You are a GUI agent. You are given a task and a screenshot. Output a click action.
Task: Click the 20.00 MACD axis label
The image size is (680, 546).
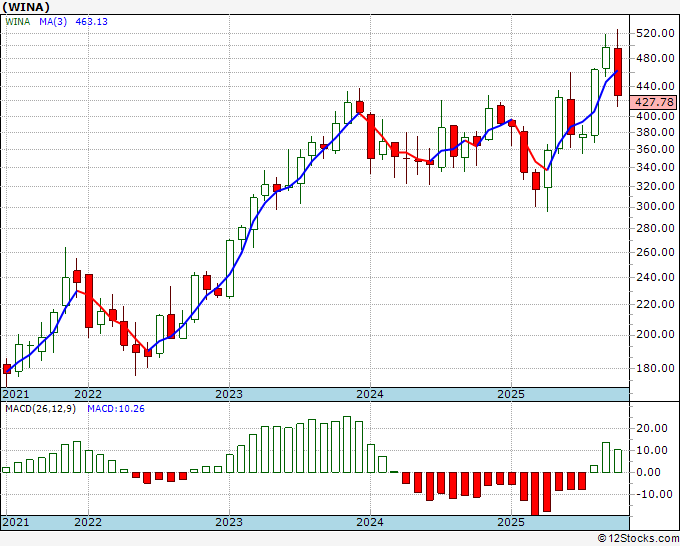click(652, 428)
